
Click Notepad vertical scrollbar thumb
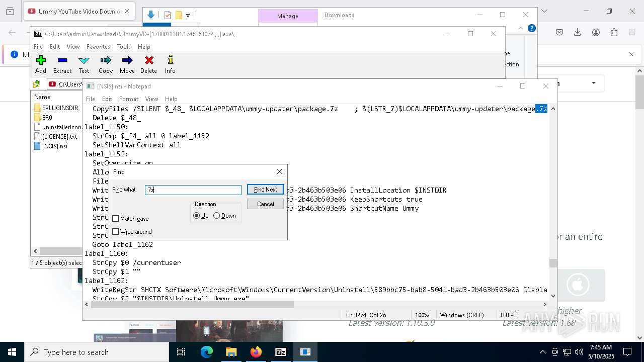tap(553, 263)
